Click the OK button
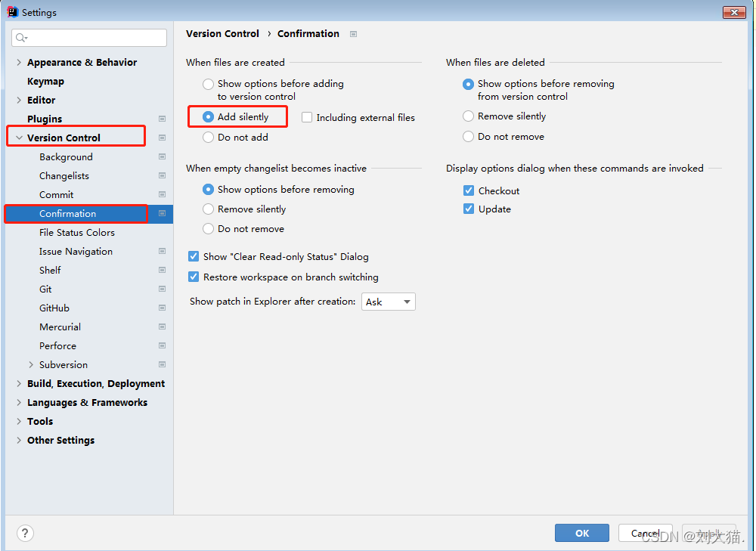Viewport: 756px width, 551px height. point(582,533)
